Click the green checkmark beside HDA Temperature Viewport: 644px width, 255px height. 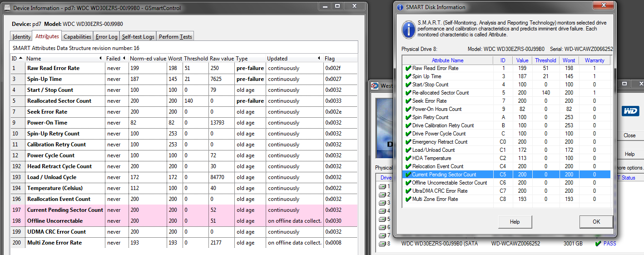click(408, 158)
